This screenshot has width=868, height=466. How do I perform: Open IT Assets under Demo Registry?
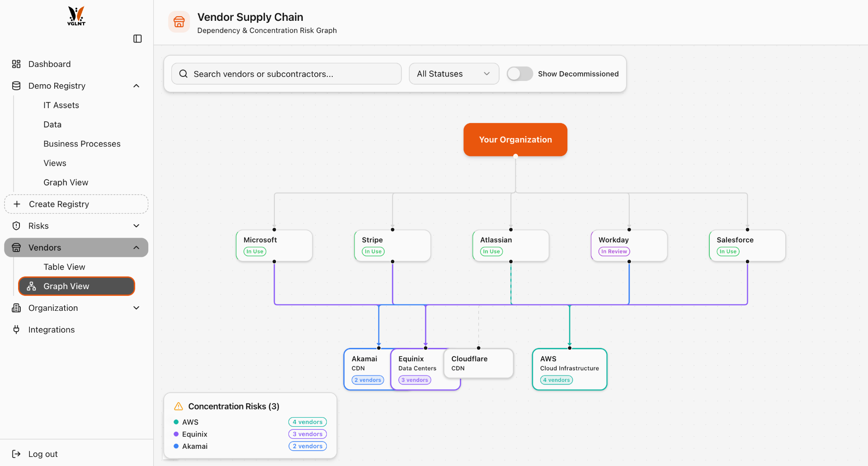pyautogui.click(x=61, y=105)
